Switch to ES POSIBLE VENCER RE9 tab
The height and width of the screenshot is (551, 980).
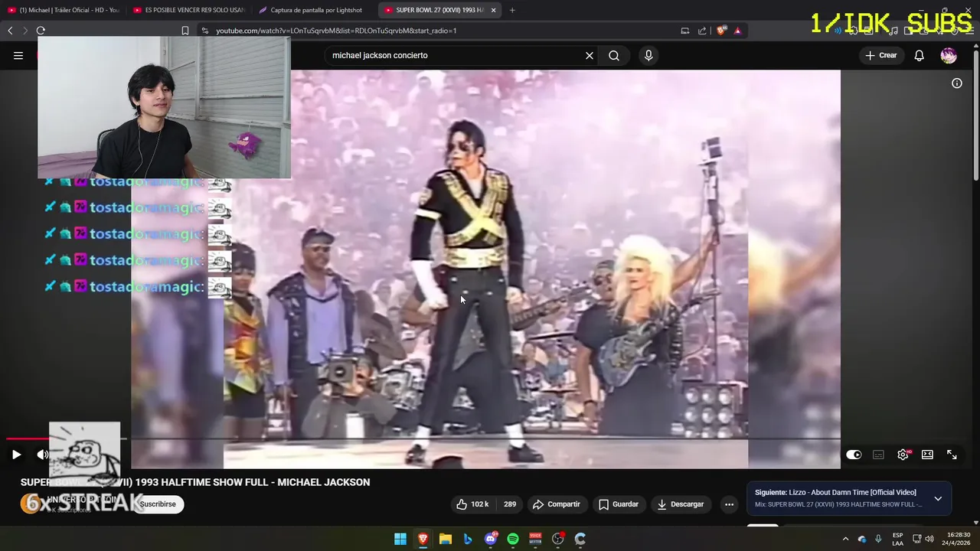coord(188,10)
